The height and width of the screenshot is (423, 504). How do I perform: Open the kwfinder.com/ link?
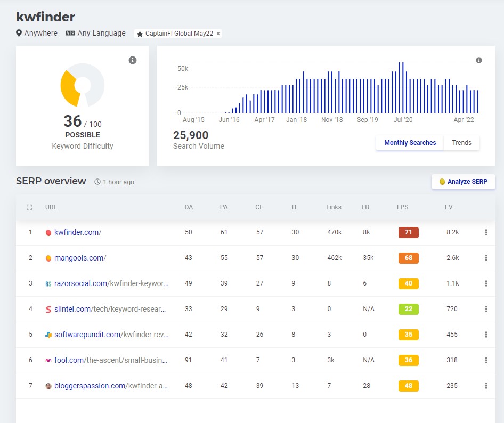pyautogui.click(x=78, y=232)
